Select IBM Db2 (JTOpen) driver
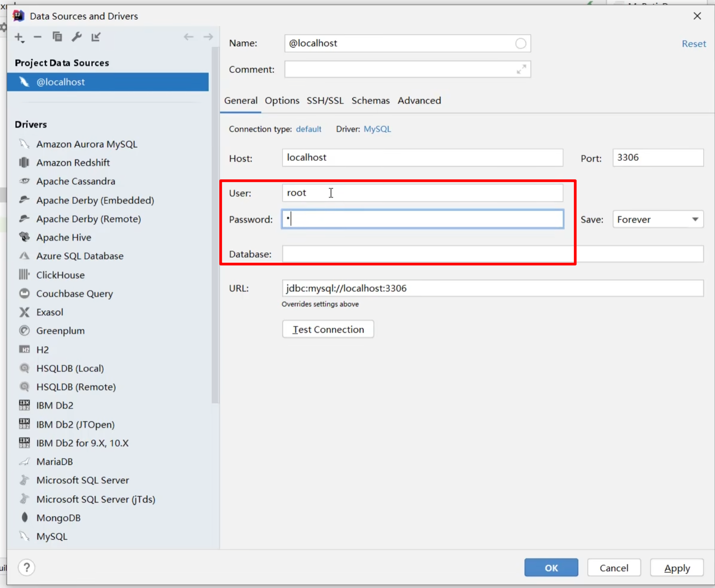 tap(75, 424)
